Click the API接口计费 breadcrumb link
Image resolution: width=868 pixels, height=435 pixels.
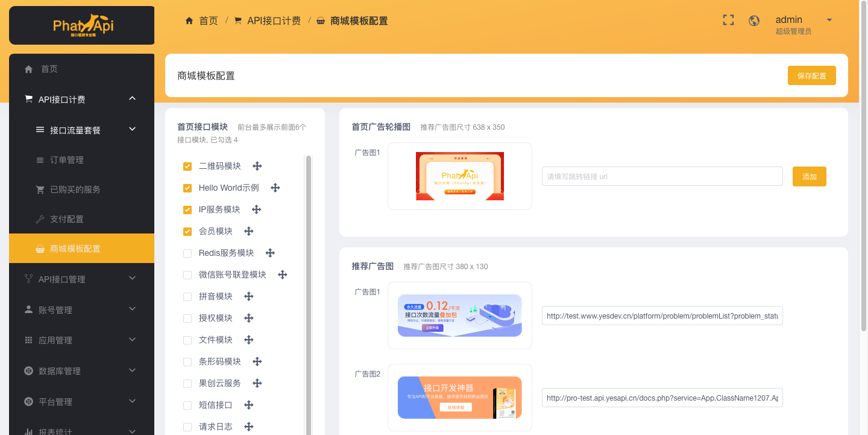coord(274,21)
